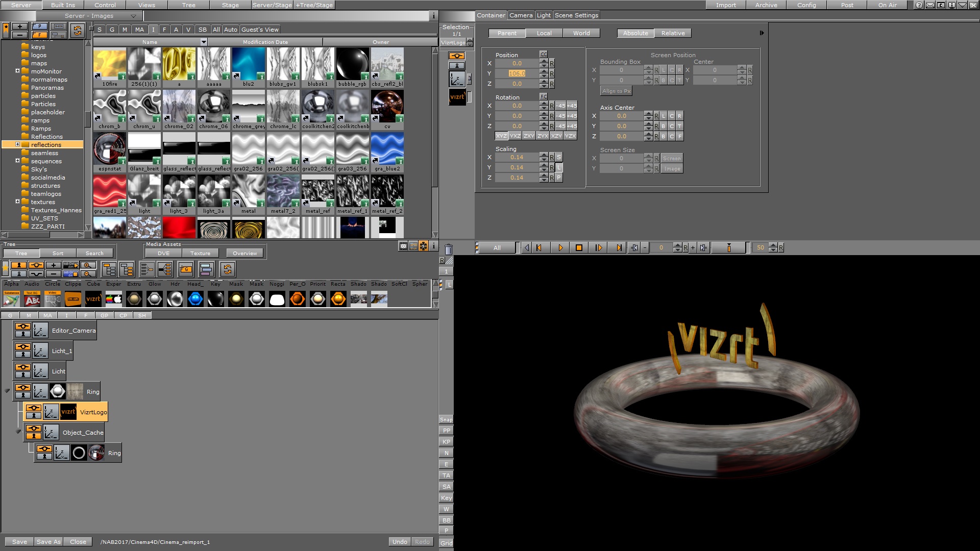Switch to the Camera tab
The height and width of the screenshot is (551, 980).
(x=521, y=15)
